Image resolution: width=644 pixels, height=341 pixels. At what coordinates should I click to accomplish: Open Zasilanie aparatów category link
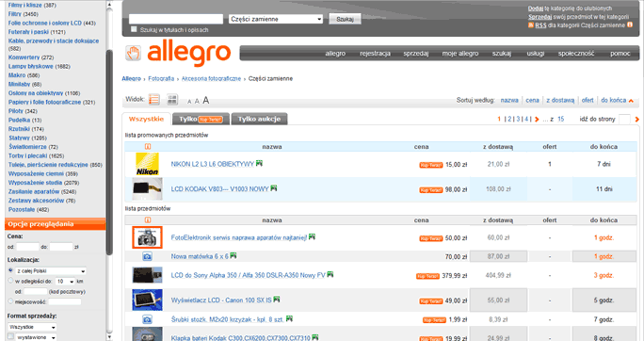pyautogui.click(x=34, y=191)
